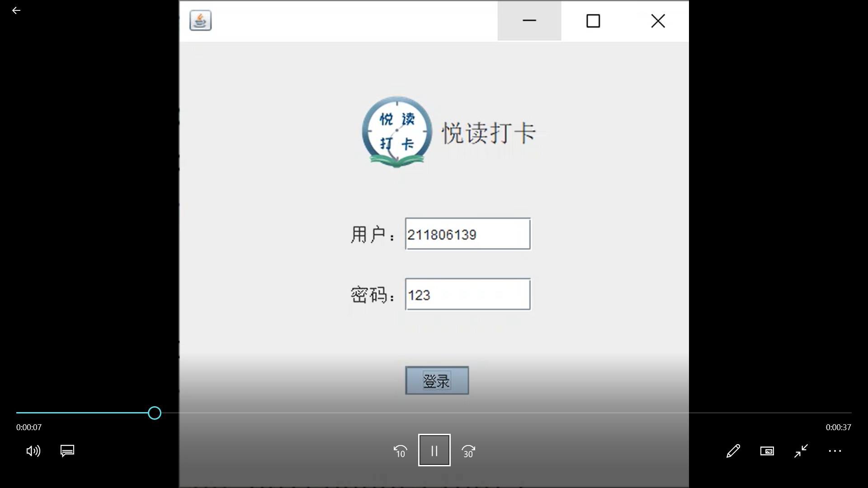Pause the video playback
868x488 pixels.
(x=434, y=450)
